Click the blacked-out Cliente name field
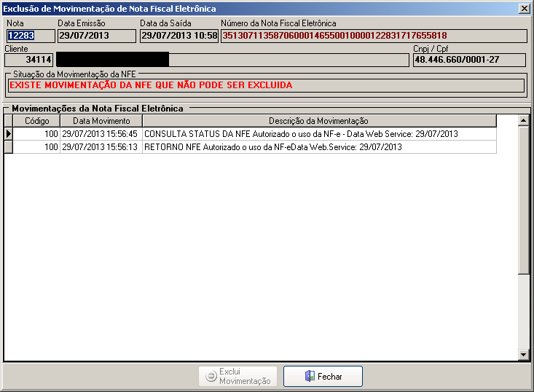The height and width of the screenshot is (392, 534). tap(232, 60)
